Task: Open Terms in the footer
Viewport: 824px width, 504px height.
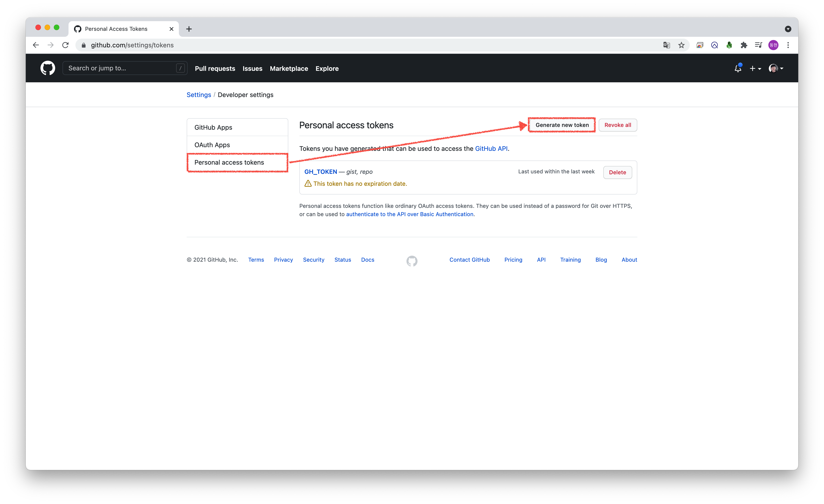Action: coord(256,260)
